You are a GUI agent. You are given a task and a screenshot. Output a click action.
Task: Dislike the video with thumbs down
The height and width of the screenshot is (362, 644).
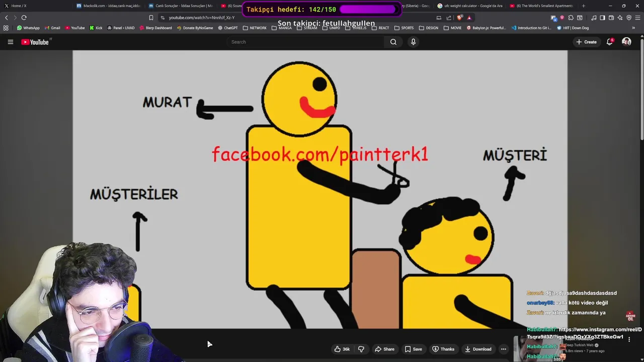coord(361,349)
